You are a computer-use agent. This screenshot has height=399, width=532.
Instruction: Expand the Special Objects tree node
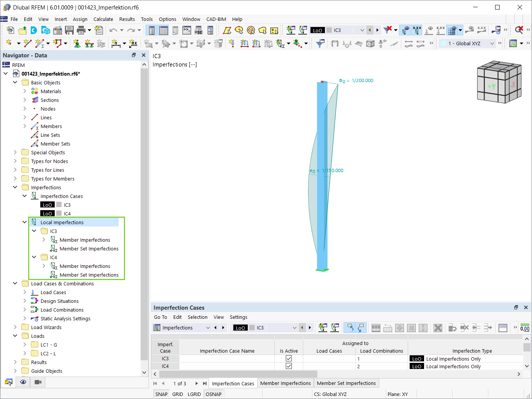point(15,152)
